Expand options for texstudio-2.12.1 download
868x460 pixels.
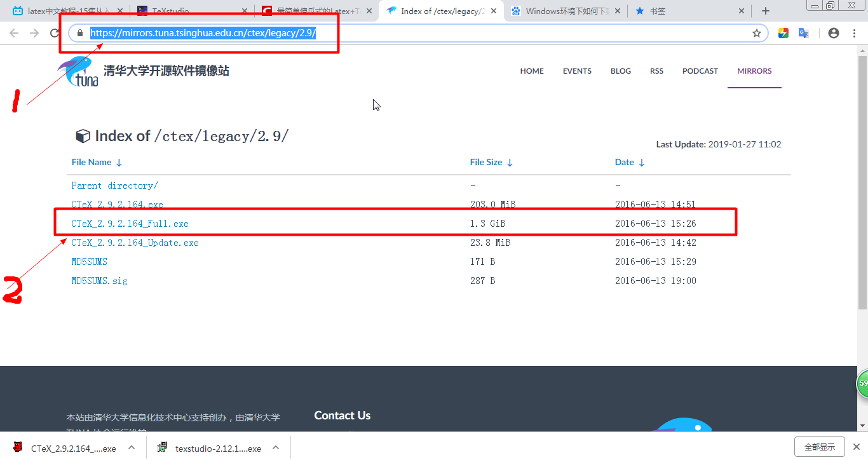click(276, 447)
